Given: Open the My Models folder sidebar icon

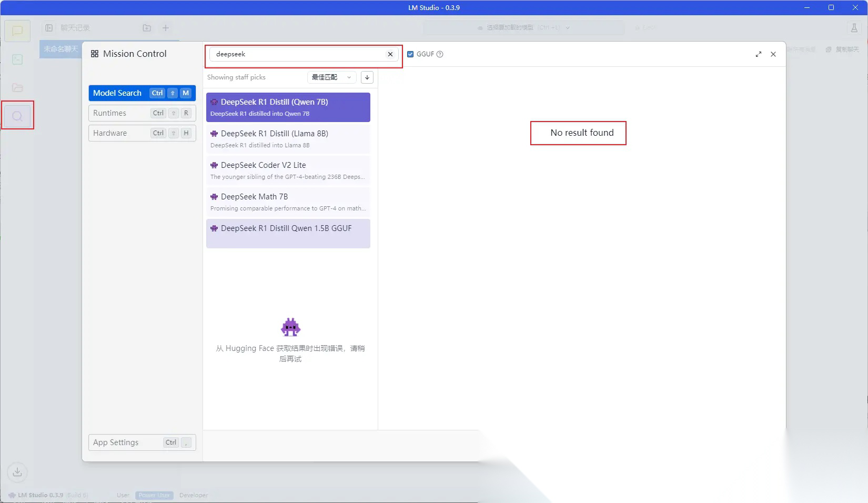Looking at the screenshot, I should pyautogui.click(x=17, y=87).
